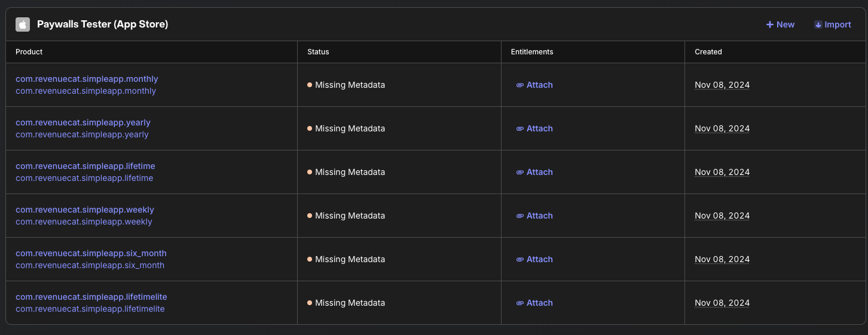Open the com.revenuecat.simpleapp.weekly product link
Viewport: 868px width, 335px height.
tap(85, 210)
